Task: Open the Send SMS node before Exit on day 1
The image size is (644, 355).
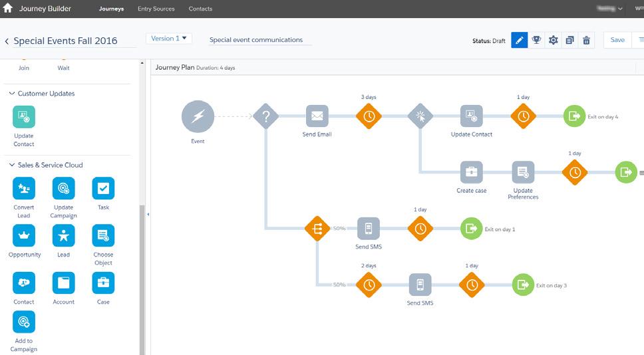Action: pos(369,229)
